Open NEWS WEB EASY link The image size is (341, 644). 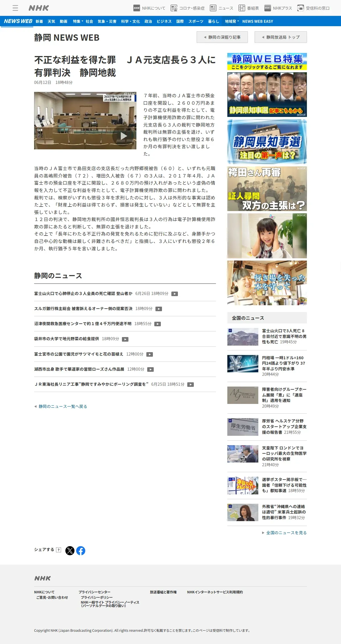pos(258,21)
